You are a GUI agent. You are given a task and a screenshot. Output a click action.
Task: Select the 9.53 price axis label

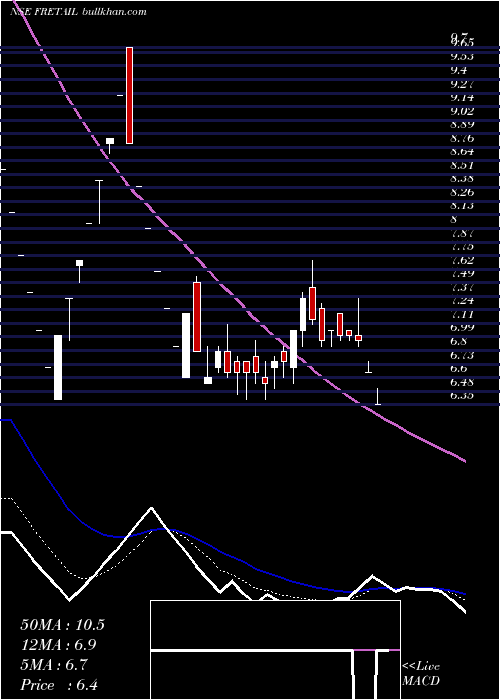[x=462, y=56]
